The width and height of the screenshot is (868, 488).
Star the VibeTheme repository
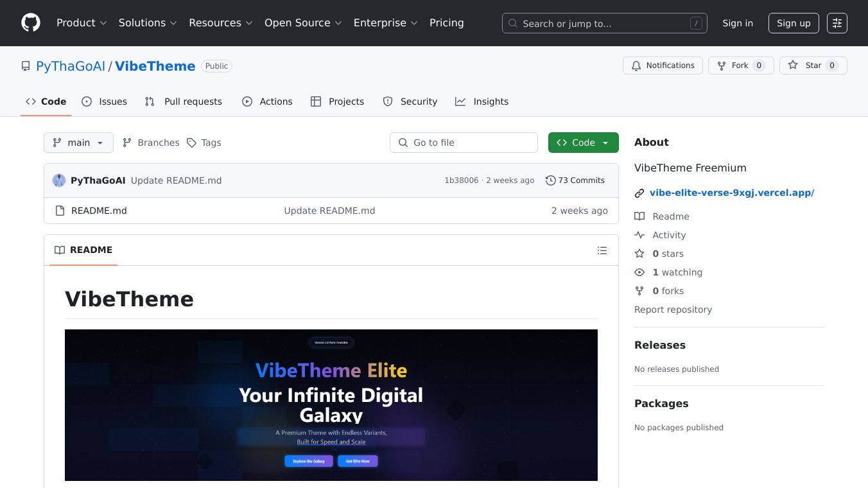pos(813,65)
